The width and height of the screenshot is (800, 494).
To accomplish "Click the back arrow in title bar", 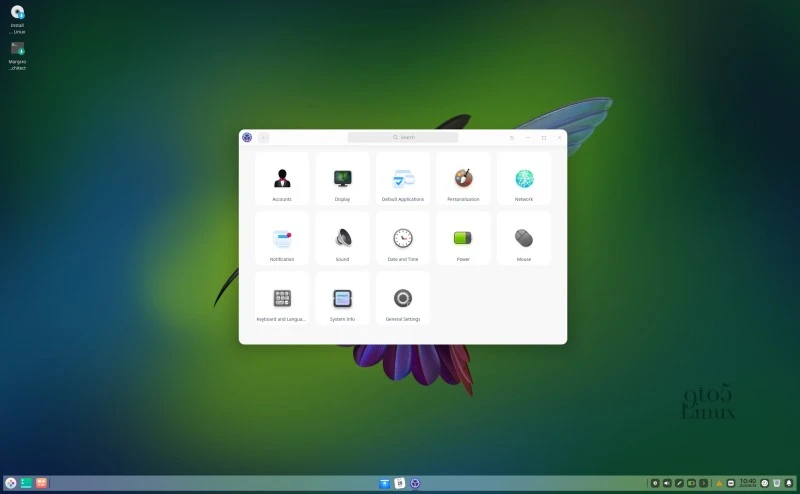I will click(263, 137).
